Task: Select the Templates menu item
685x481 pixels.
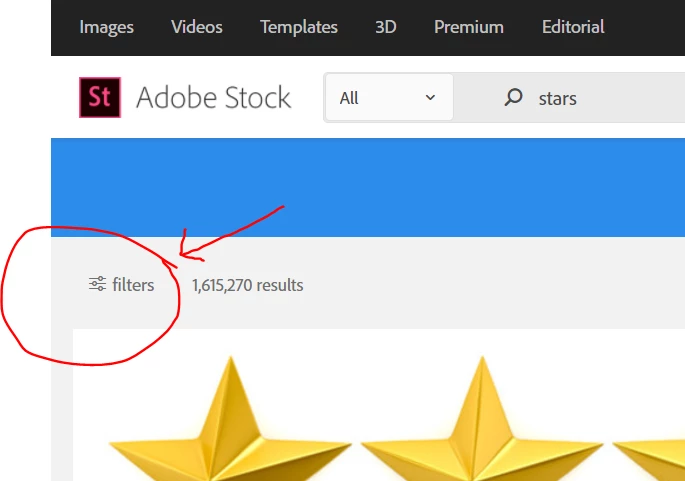Action: click(x=299, y=27)
